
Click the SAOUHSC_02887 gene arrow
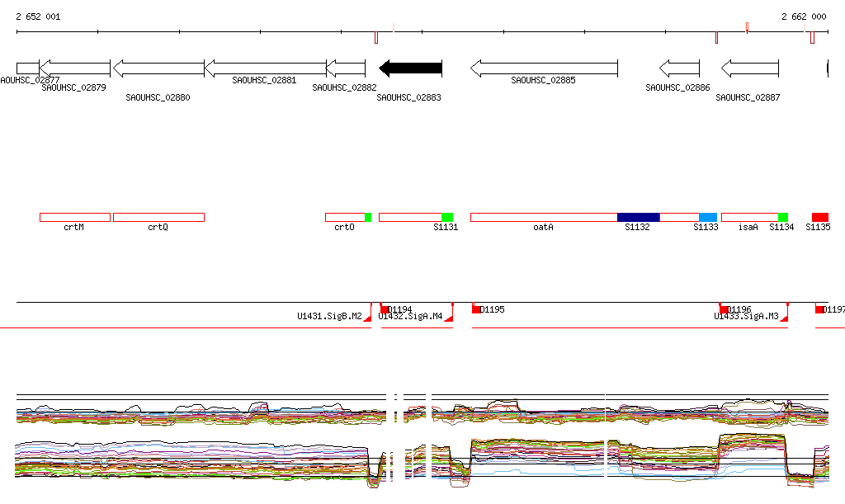coord(750,68)
